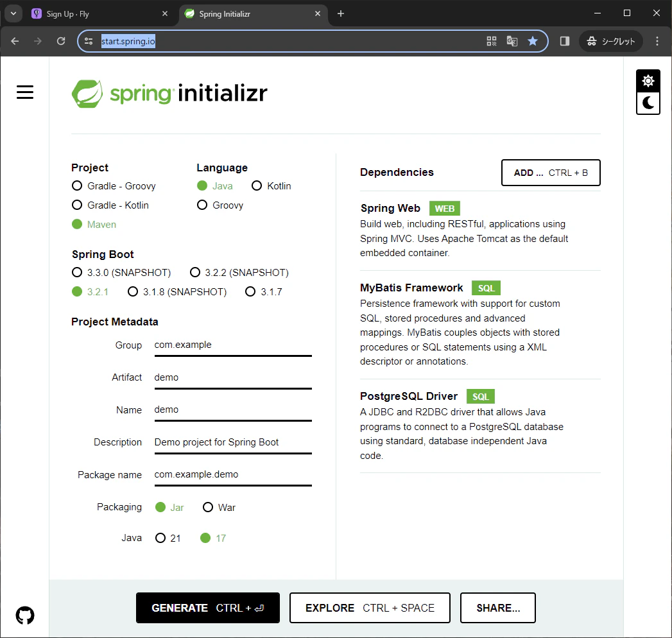Expand the tab search dropdown arrow
This screenshot has height=638, width=672.
point(13,13)
